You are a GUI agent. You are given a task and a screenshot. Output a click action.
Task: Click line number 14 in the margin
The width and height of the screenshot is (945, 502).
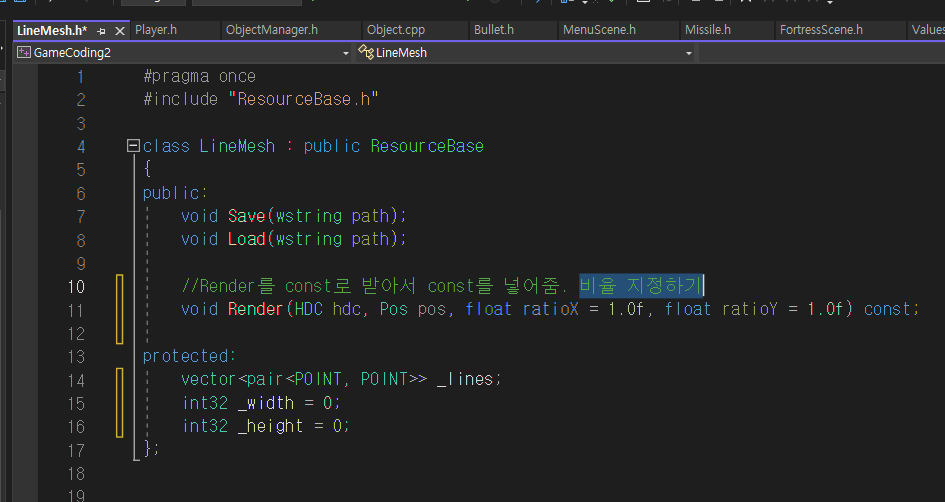point(76,380)
